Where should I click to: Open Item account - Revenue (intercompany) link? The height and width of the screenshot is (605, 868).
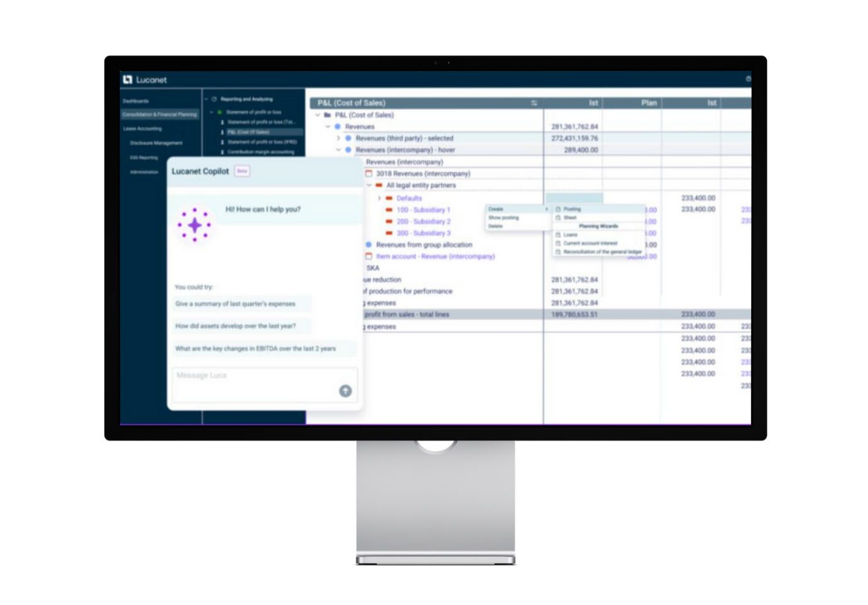(x=435, y=256)
